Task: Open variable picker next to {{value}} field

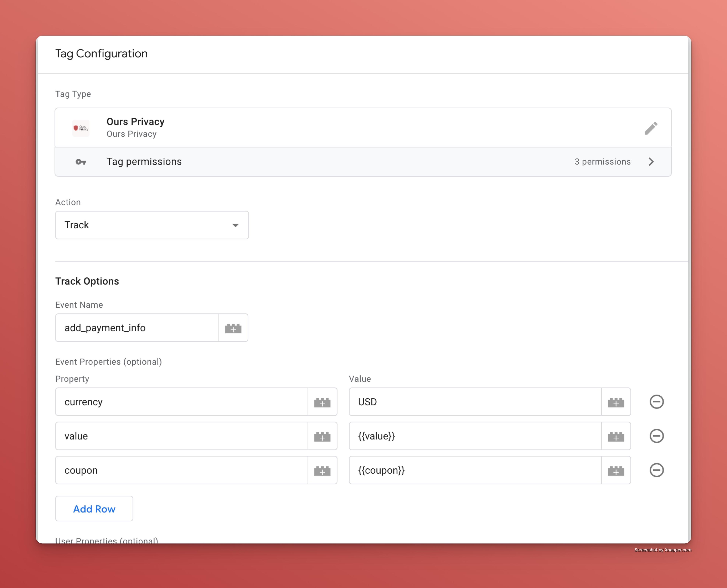Action: pyautogui.click(x=615, y=436)
